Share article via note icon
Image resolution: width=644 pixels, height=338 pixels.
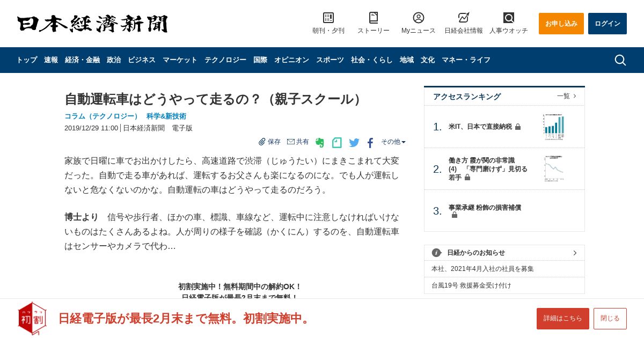pyautogui.click(x=337, y=143)
